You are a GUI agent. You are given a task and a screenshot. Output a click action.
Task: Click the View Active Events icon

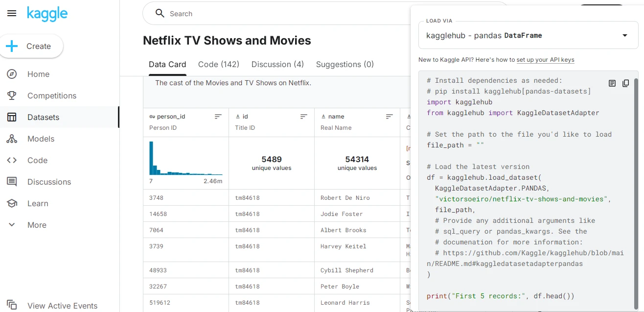[x=12, y=305]
